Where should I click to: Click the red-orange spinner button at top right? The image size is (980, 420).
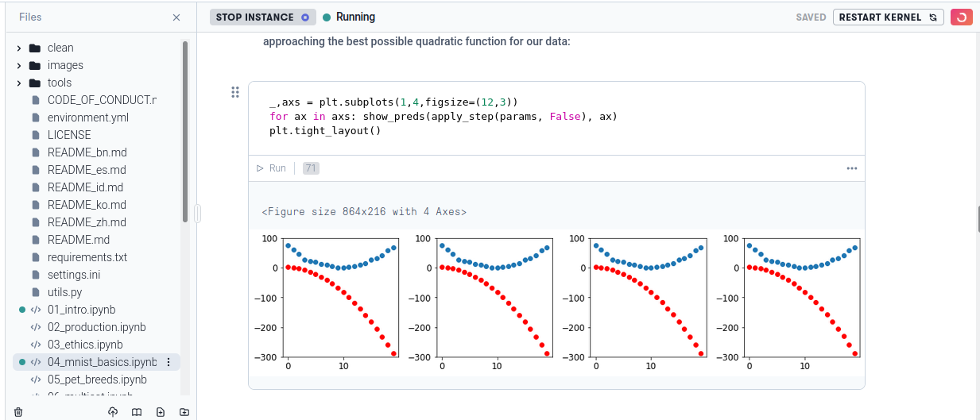962,17
